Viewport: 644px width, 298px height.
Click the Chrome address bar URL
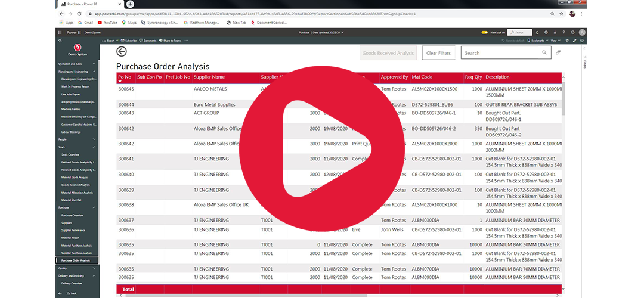click(x=255, y=14)
